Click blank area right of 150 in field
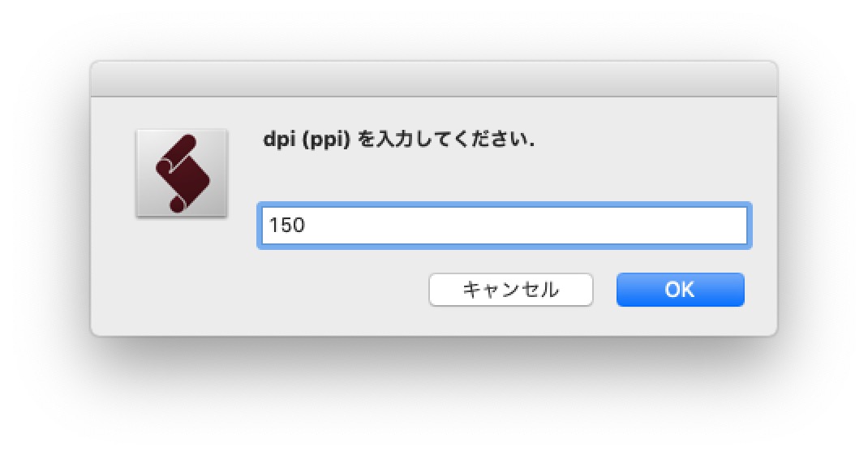 526,226
